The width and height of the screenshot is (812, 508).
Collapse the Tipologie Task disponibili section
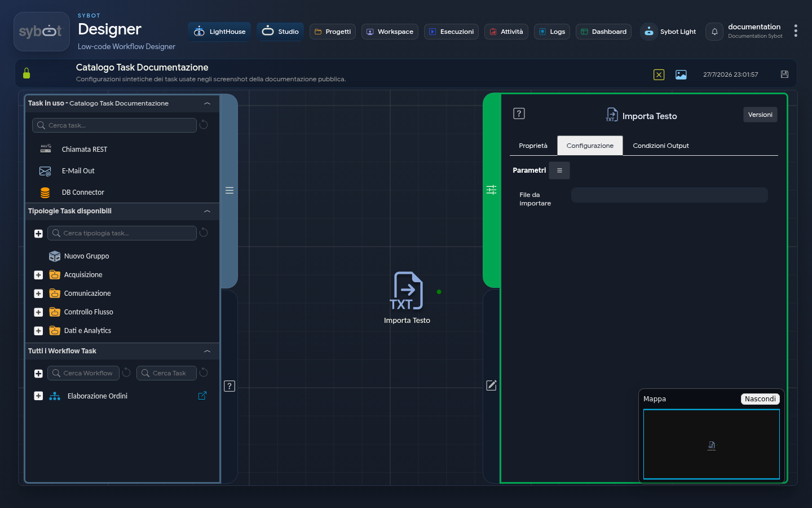pos(207,211)
